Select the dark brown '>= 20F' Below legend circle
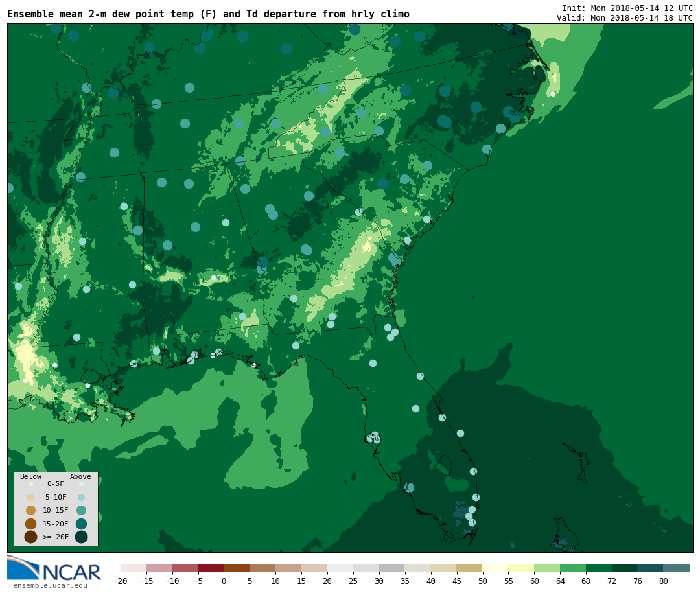This screenshot has height=593, width=700. [x=30, y=537]
